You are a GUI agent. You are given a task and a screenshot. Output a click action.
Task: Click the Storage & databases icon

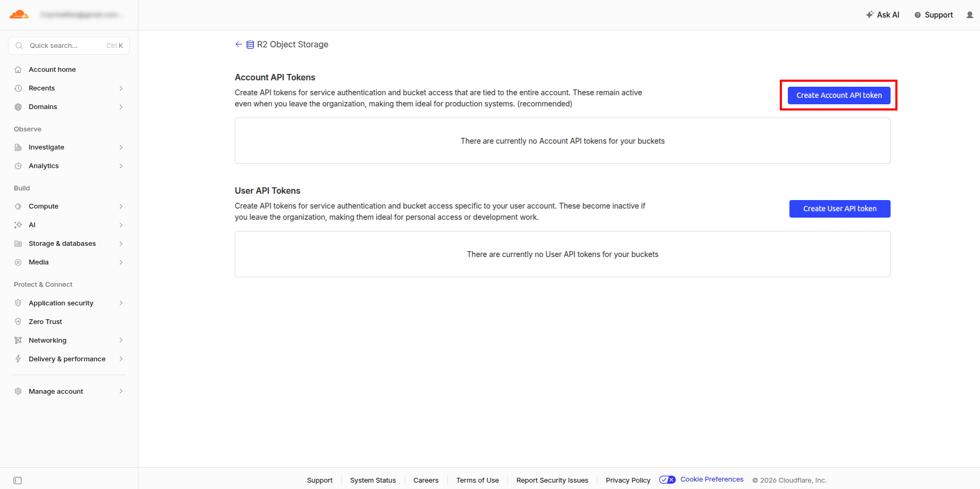click(18, 244)
